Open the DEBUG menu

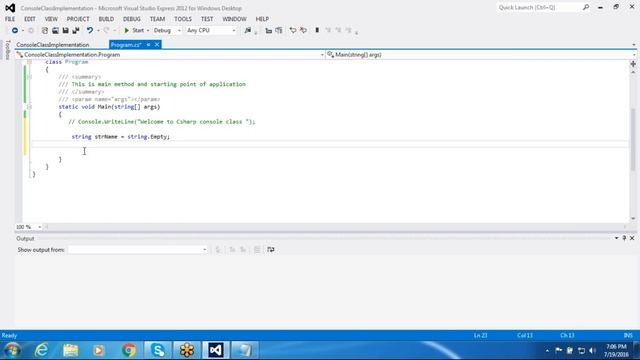(132, 19)
